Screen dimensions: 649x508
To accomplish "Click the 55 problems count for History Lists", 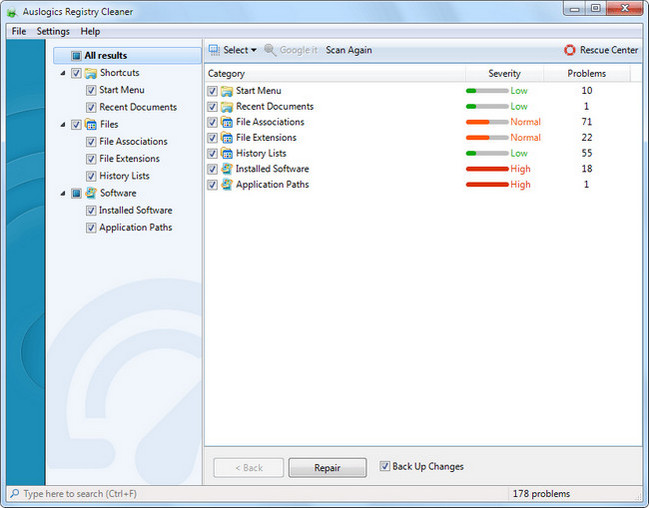I will coord(587,153).
